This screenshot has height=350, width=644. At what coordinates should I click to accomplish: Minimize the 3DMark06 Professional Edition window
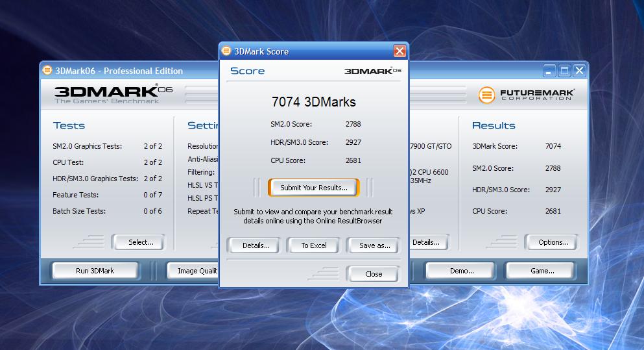[549, 71]
